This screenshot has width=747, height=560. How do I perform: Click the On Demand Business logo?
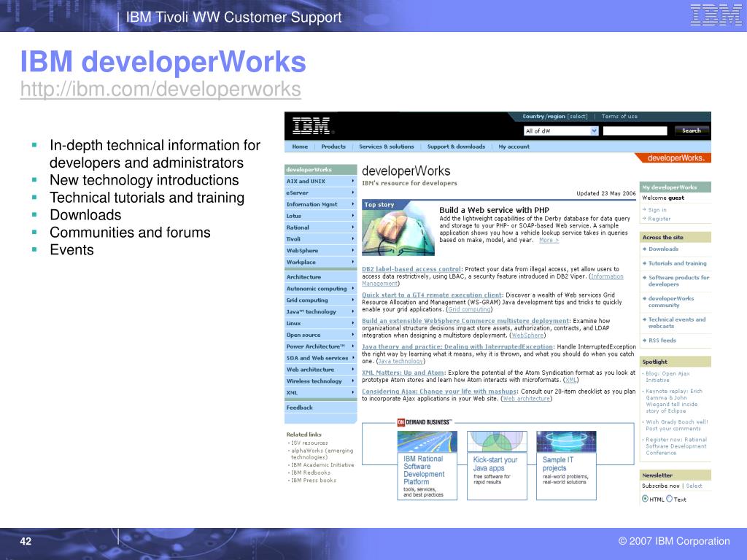(x=424, y=422)
